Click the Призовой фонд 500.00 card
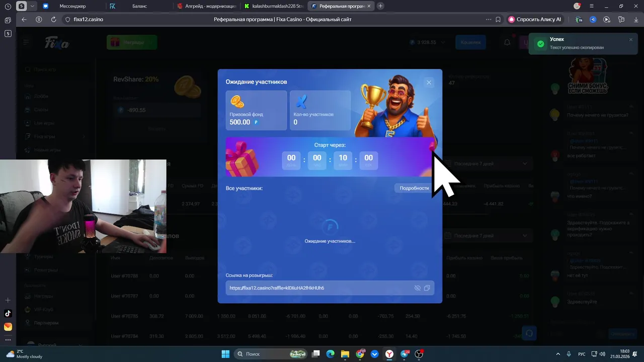644x362 pixels. (x=256, y=111)
